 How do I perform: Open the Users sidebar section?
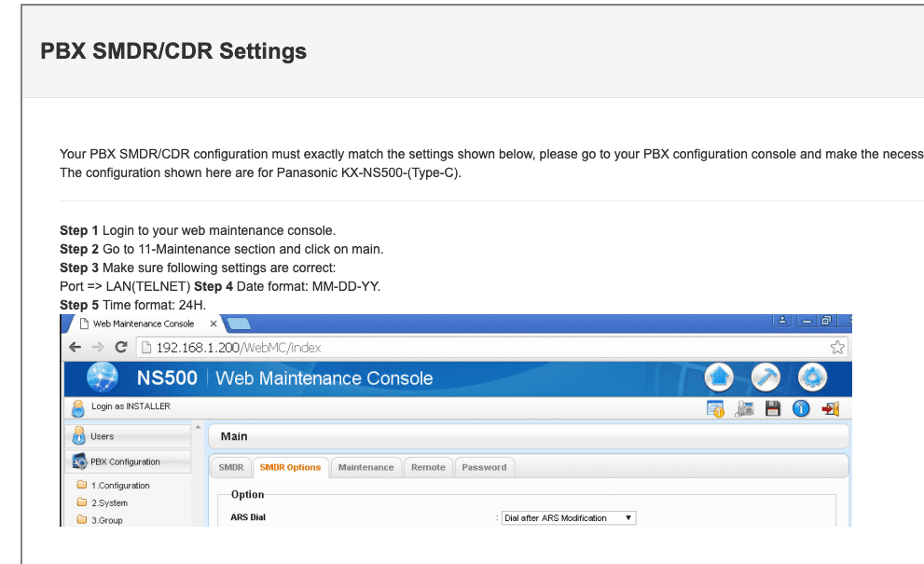(128, 436)
